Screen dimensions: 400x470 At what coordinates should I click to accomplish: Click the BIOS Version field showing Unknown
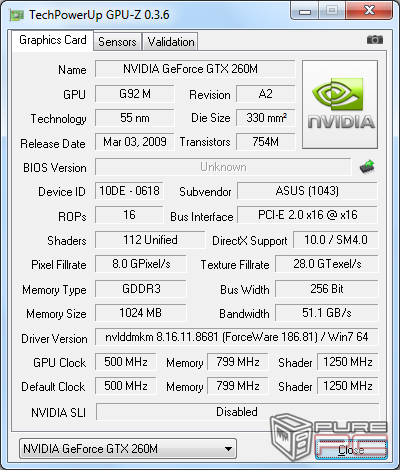point(223,167)
